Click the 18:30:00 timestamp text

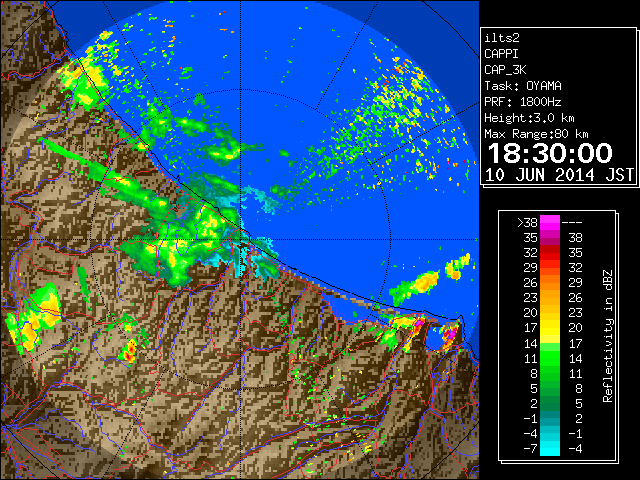(550, 153)
